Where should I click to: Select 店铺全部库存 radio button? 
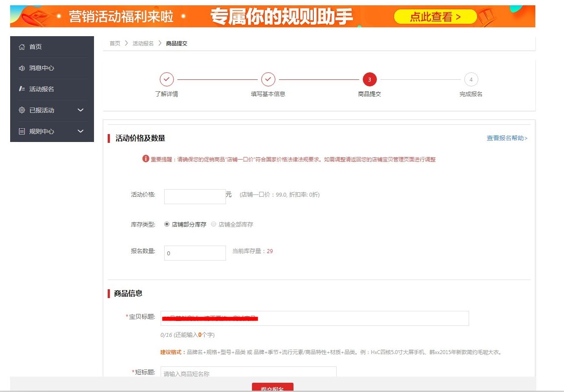(214, 224)
